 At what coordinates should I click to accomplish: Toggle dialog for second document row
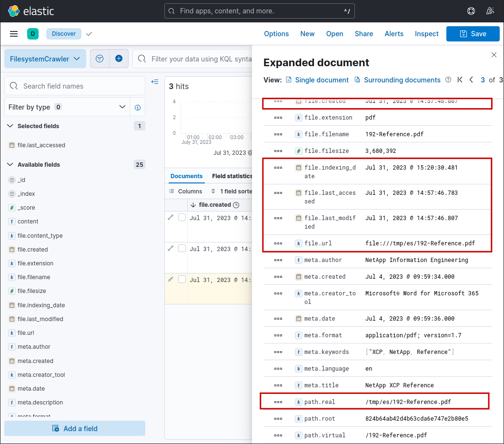pos(171,248)
